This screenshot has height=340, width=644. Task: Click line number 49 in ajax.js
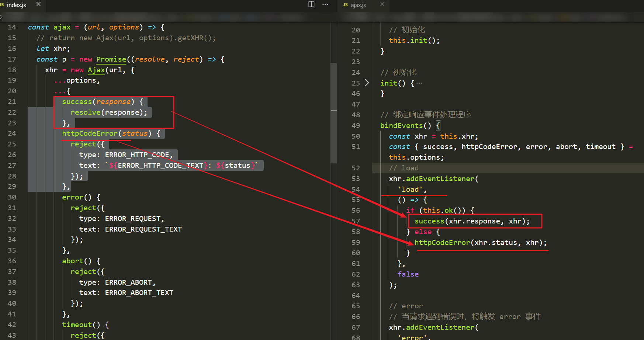(x=356, y=126)
